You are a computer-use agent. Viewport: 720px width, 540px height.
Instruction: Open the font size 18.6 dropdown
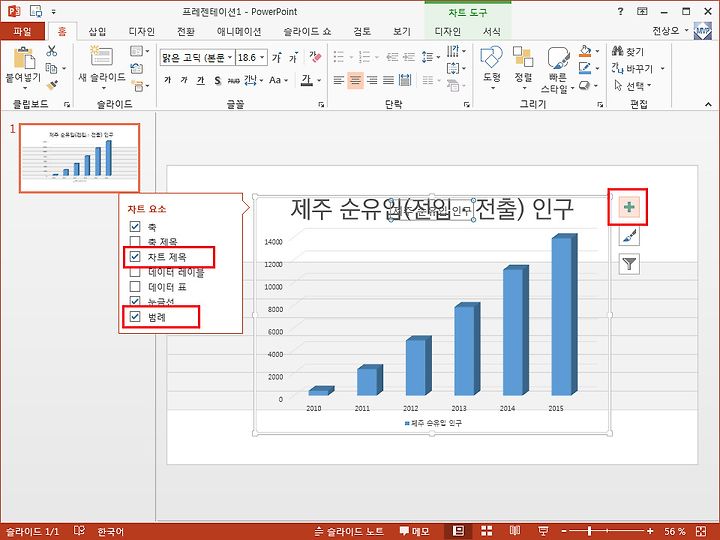tap(263, 57)
